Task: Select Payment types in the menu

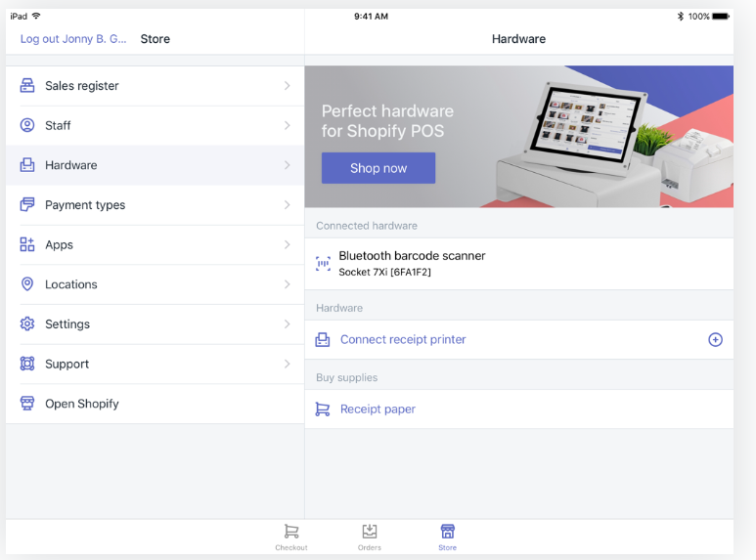Action: point(155,205)
